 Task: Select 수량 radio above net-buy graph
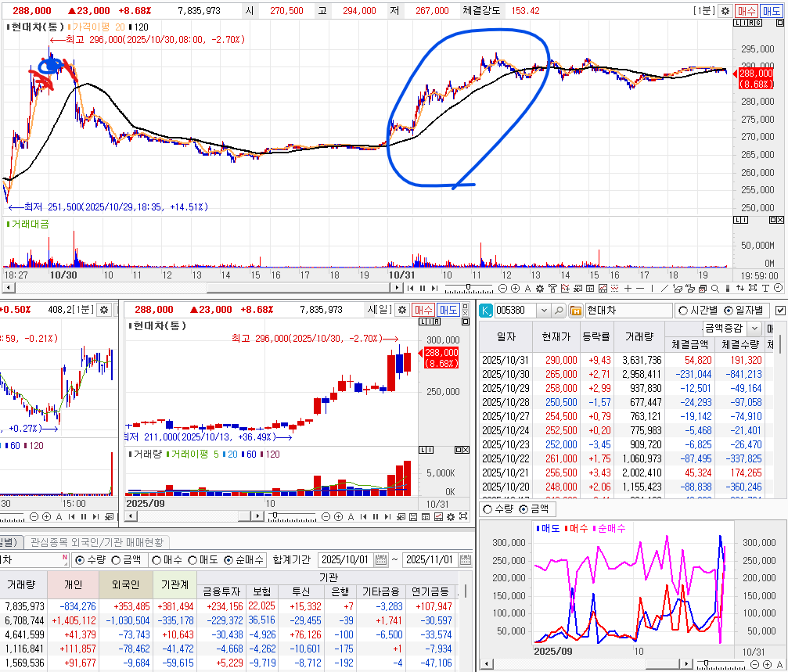(487, 509)
